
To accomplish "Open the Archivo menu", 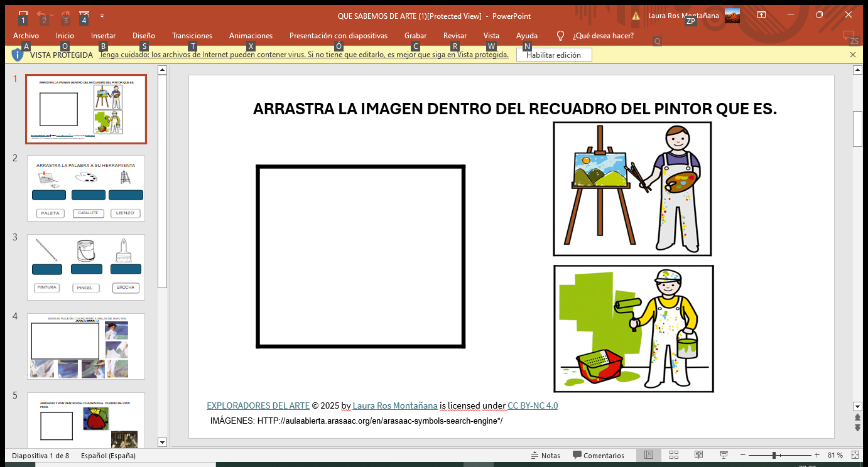I will (x=26, y=36).
